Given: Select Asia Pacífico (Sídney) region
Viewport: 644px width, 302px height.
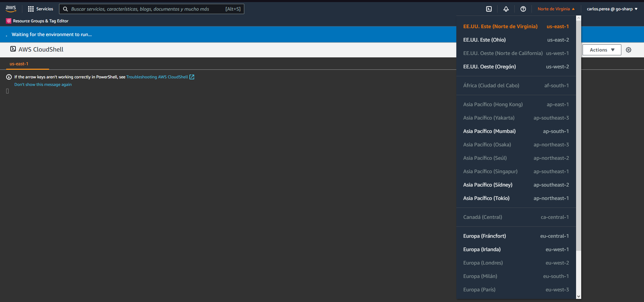Looking at the screenshot, I should [516, 185].
